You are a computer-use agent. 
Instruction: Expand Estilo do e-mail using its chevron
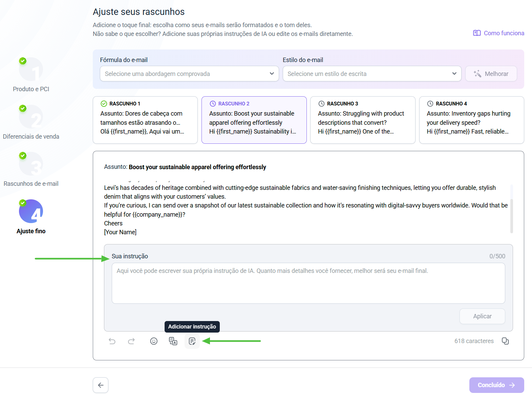454,74
